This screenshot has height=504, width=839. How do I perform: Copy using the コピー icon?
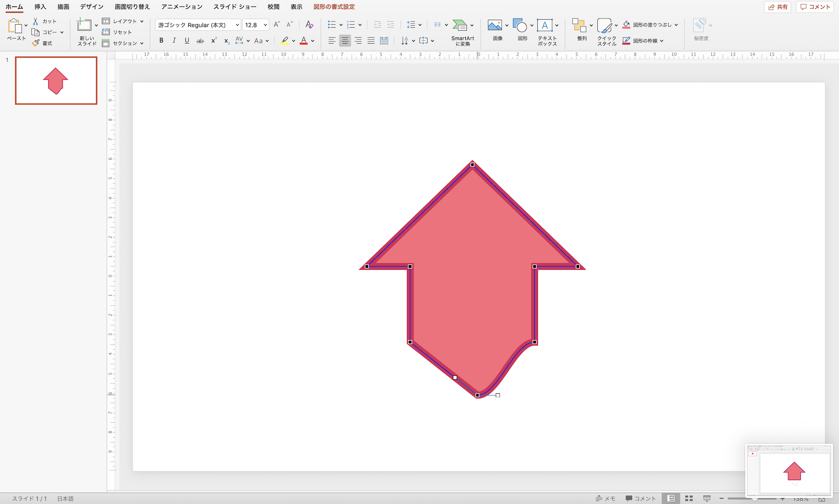(x=36, y=32)
